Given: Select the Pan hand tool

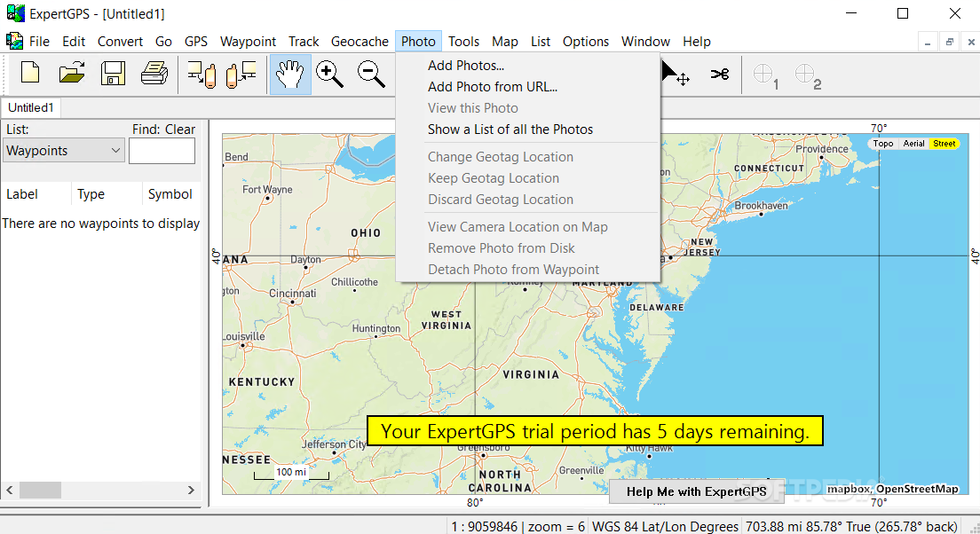Looking at the screenshot, I should [290, 75].
